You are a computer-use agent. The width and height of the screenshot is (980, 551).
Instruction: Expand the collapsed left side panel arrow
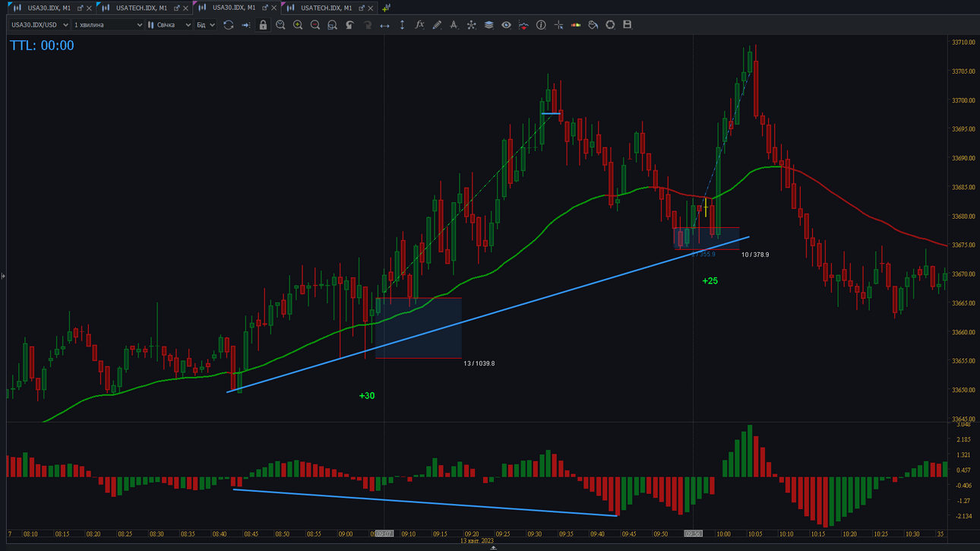click(3, 276)
